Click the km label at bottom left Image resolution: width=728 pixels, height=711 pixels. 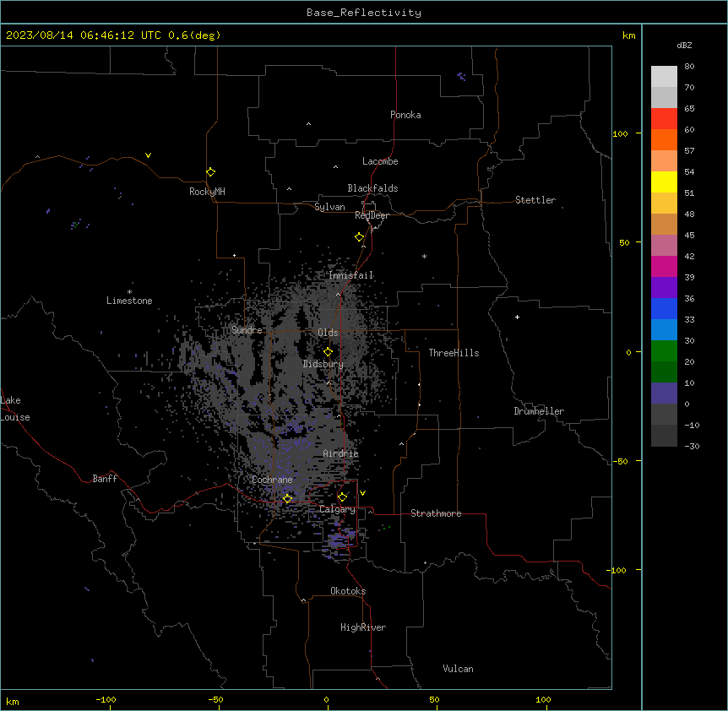tap(13, 701)
